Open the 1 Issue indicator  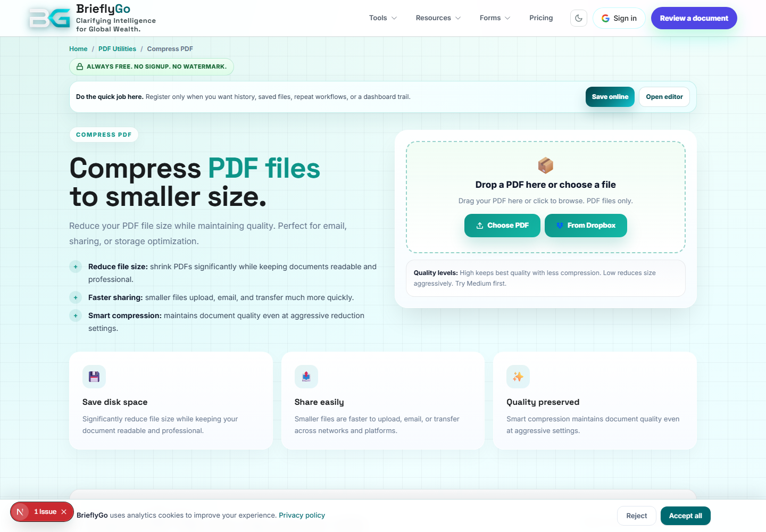pos(45,512)
